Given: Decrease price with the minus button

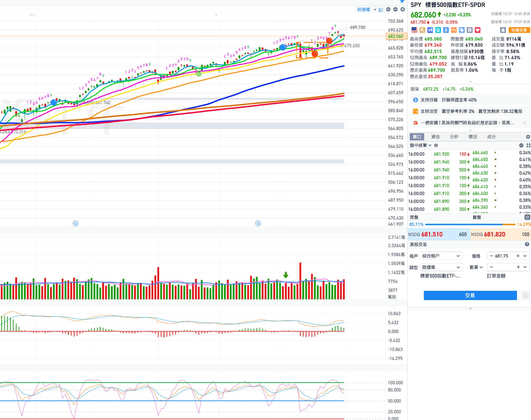Looking at the screenshot, I should pyautogui.click(x=492, y=256).
